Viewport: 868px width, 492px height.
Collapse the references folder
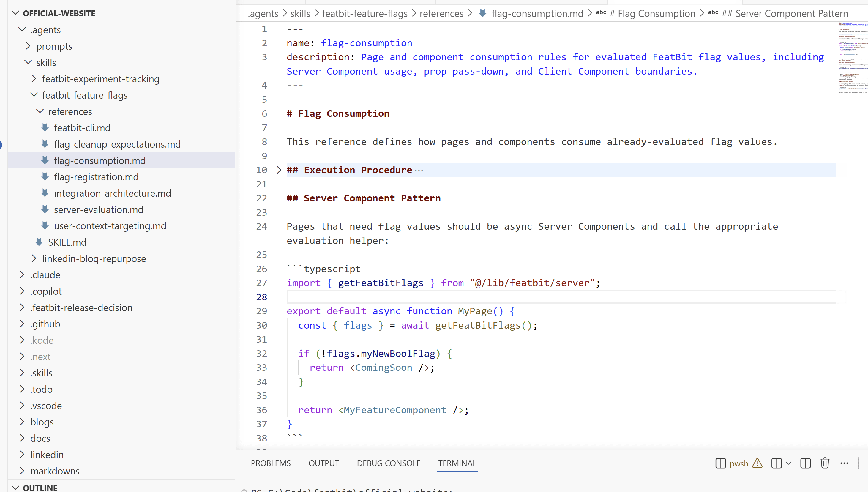click(40, 111)
